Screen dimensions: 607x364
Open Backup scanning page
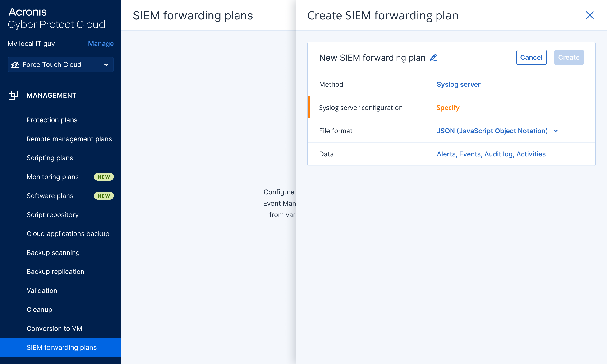(53, 253)
